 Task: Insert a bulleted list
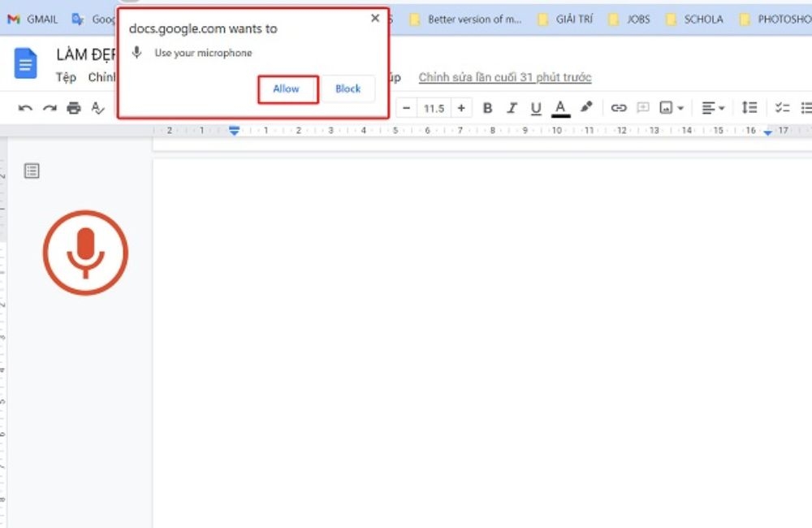806,108
